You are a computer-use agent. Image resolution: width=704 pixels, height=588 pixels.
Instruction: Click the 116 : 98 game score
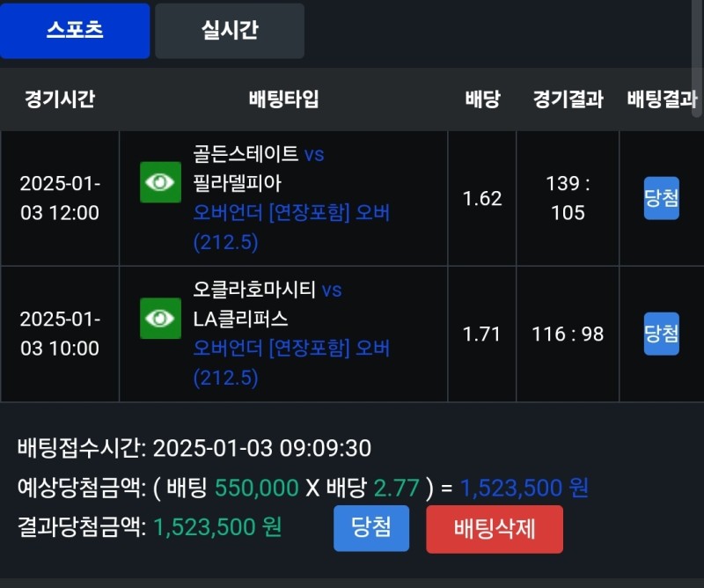click(568, 334)
